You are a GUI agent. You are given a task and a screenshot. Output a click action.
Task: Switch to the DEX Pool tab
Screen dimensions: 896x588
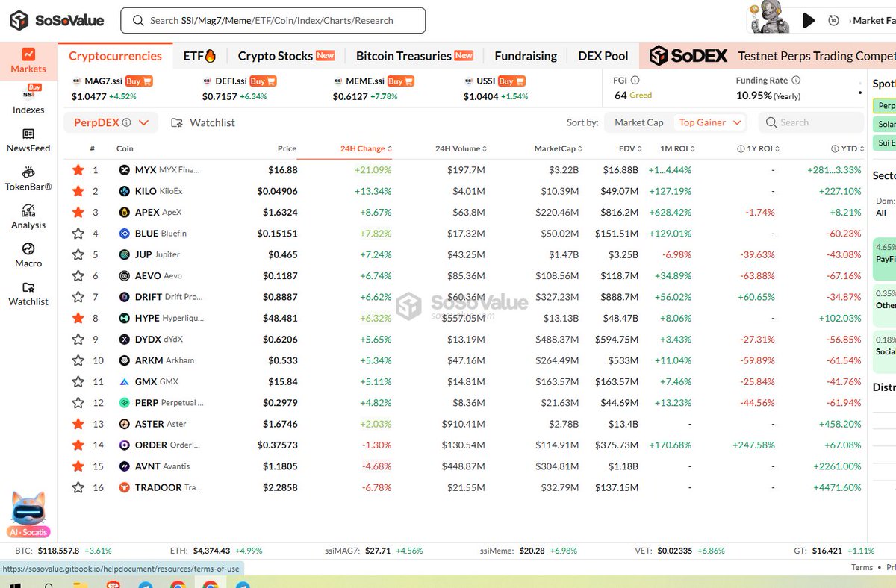(603, 56)
